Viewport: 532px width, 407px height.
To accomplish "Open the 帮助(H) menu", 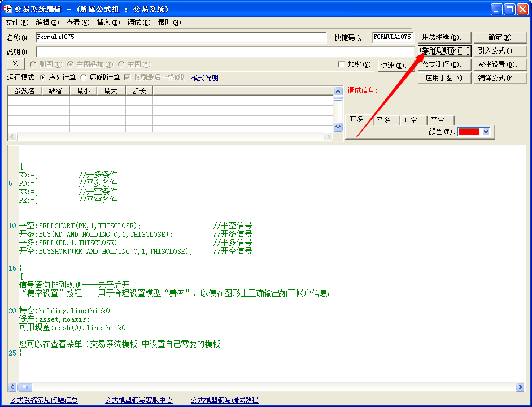I will coord(169,23).
